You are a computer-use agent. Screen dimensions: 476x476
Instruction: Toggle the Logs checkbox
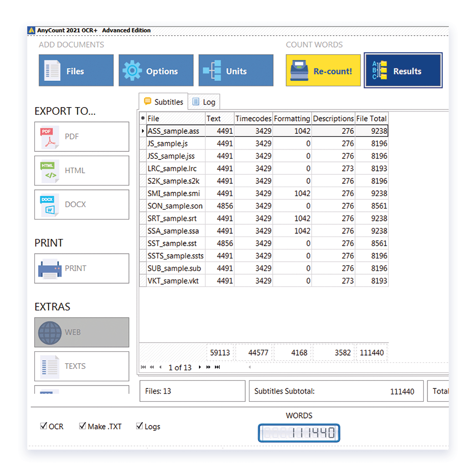coord(148,426)
